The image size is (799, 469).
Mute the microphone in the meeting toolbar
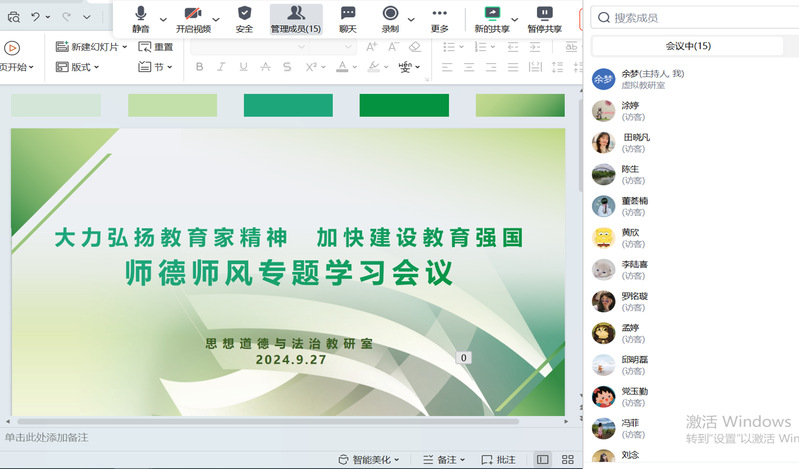140,17
